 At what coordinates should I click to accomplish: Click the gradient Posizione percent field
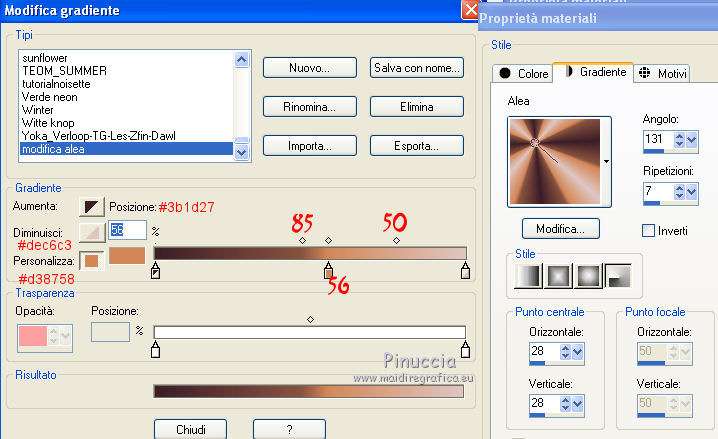[x=127, y=230]
